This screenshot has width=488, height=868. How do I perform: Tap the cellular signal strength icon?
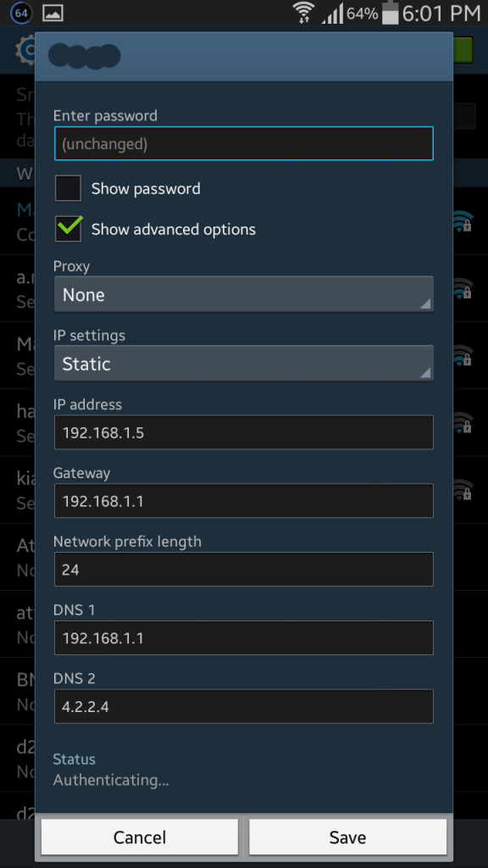tap(332, 14)
